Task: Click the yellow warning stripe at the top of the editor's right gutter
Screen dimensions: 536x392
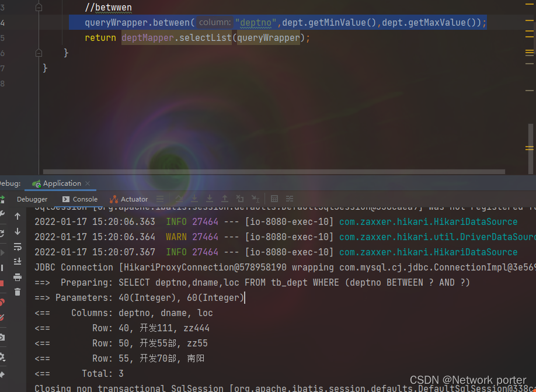Action: (530, 5)
